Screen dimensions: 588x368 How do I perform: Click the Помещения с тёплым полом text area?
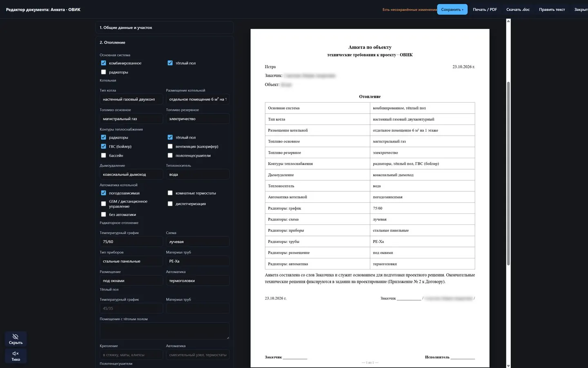tap(165, 331)
